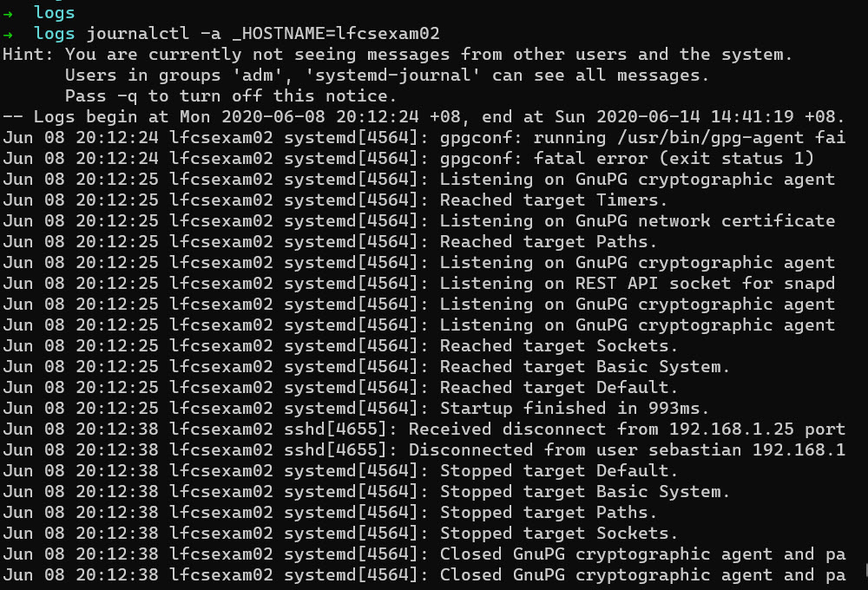Click the Hint line about unseen messages
868x590 pixels.
click(x=398, y=55)
